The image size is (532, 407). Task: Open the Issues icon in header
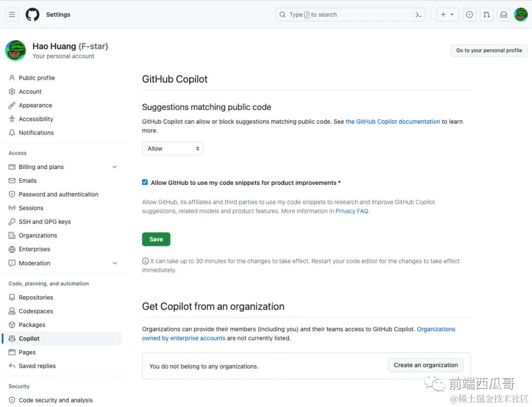[x=469, y=15]
